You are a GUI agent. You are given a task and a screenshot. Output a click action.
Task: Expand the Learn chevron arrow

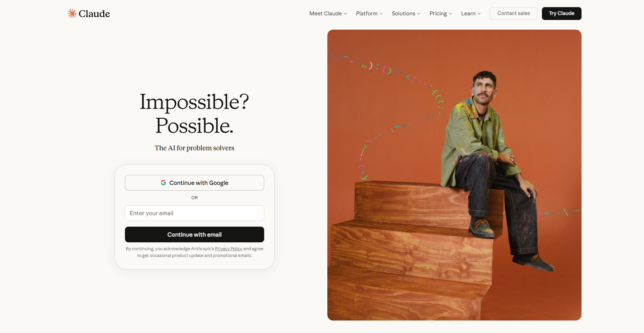[479, 14]
